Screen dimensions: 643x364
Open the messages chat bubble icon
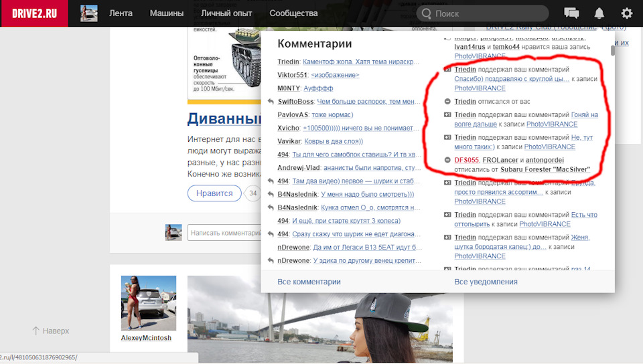[571, 13]
